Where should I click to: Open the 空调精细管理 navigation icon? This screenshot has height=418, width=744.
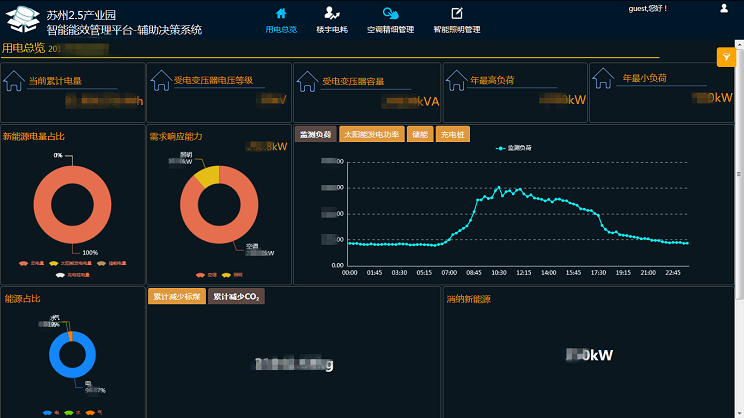[390, 13]
